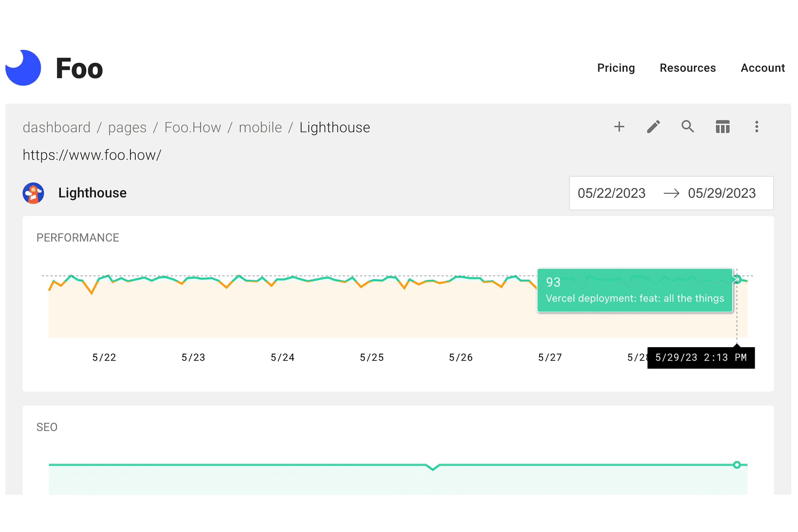This screenshot has height=532, width=798.
Task: Open the Foo.How breadcrumb link
Action: tap(192, 128)
